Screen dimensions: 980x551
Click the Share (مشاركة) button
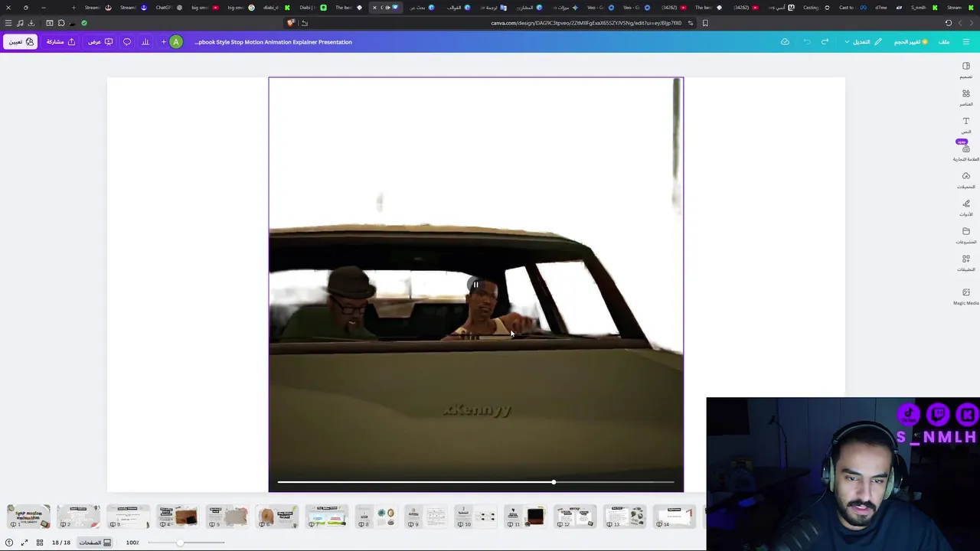tap(60, 42)
